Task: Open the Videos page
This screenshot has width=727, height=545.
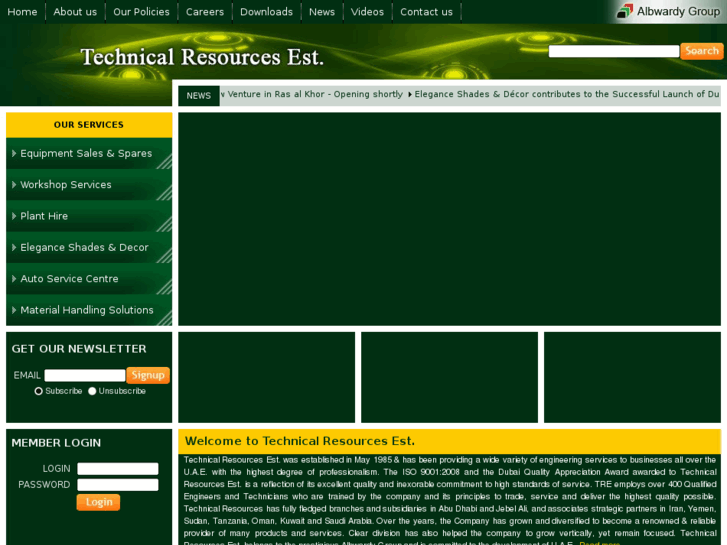Action: pos(367,12)
